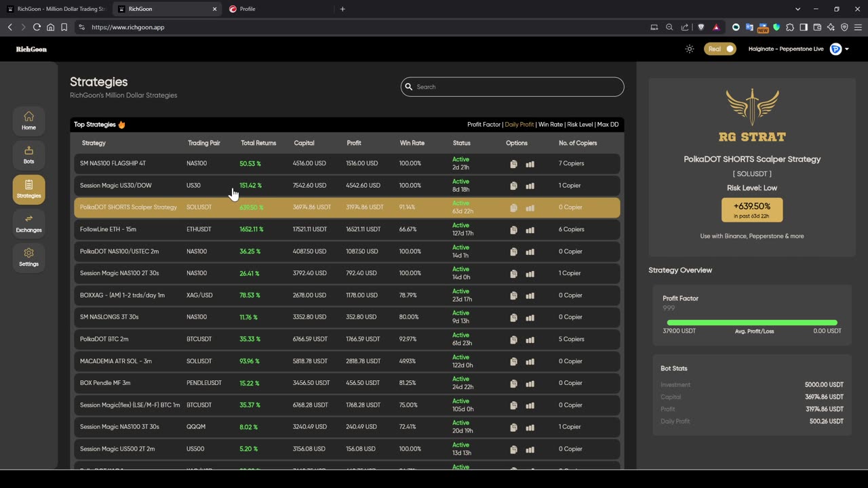Open chart icon for SM NASLONGS 3T 30s
This screenshot has width=868, height=488.
pos(530,317)
